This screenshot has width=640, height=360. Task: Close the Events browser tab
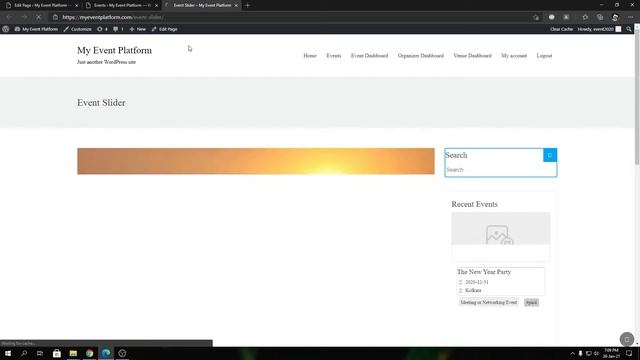(x=156, y=5)
